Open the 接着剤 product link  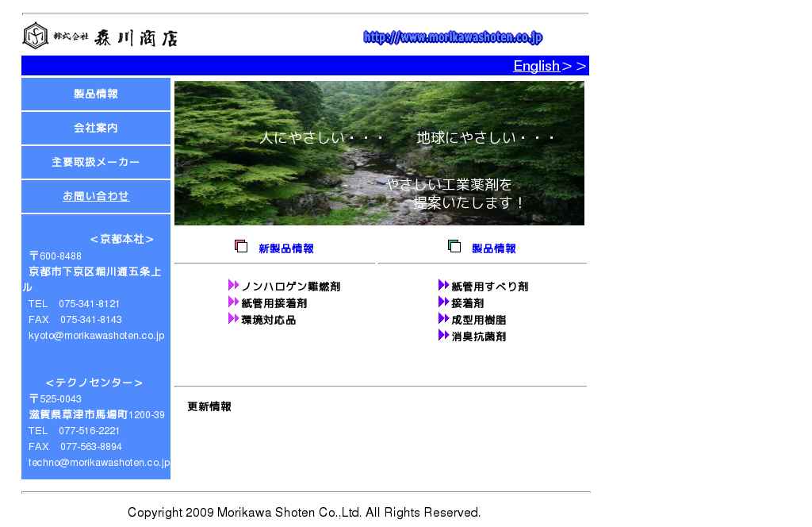467,303
